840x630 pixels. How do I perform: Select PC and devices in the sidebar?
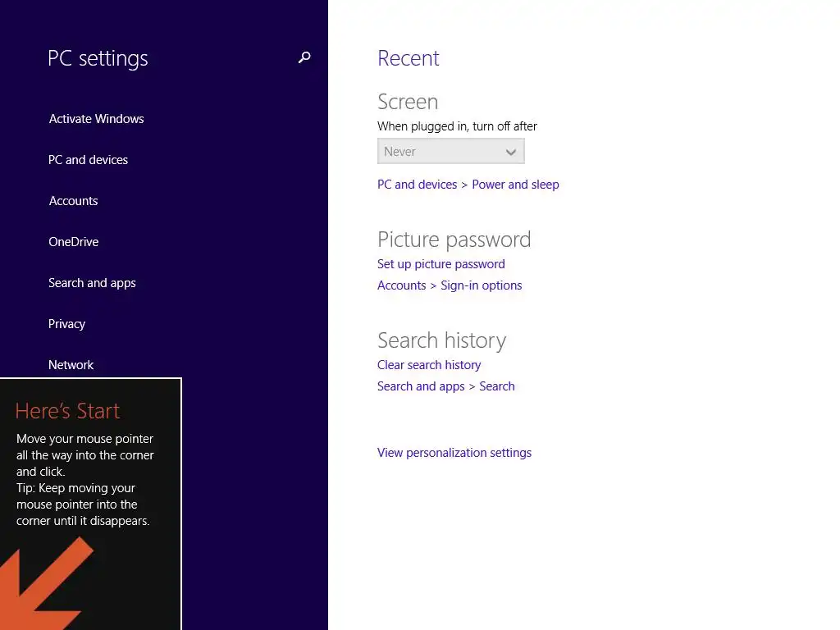[x=88, y=160]
